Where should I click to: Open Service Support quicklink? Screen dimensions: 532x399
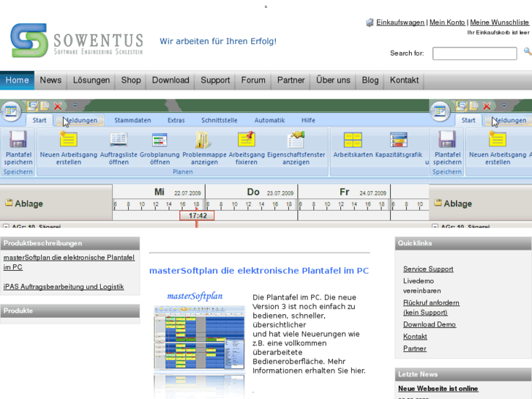428,269
